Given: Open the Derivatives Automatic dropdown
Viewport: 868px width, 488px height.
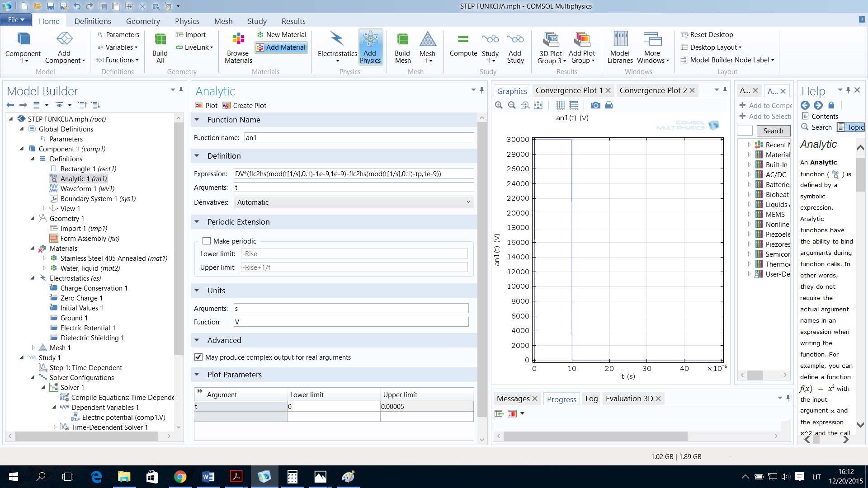Looking at the screenshot, I should 354,202.
